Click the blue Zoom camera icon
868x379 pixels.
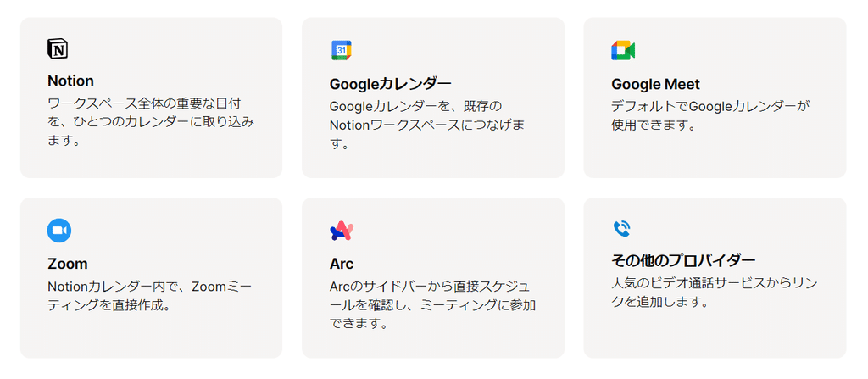[59, 231]
